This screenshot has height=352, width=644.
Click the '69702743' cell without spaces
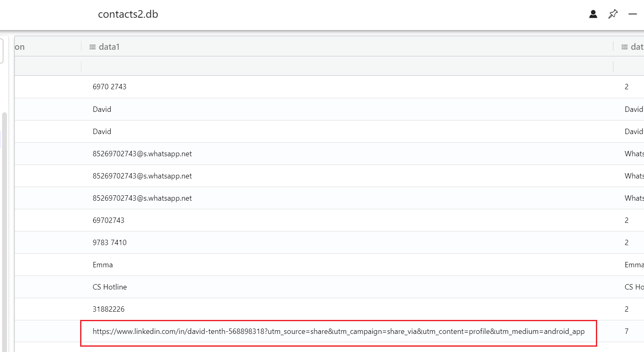108,220
